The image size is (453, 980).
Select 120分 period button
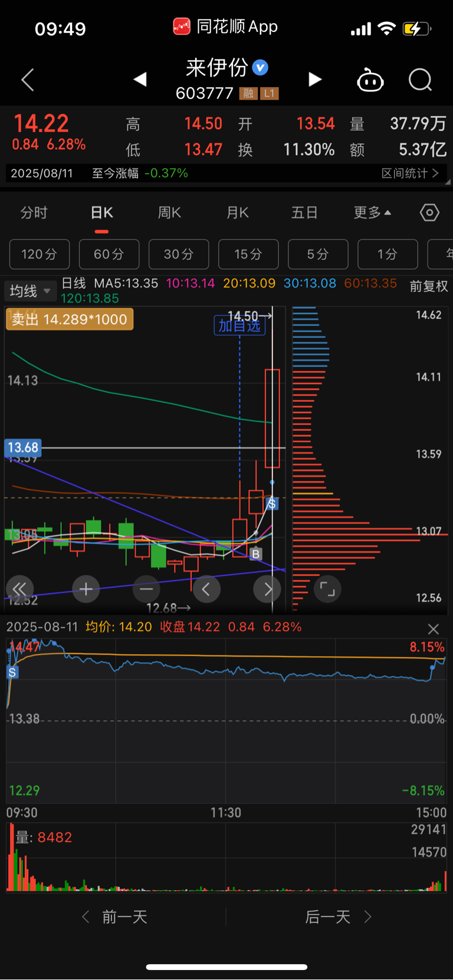(x=40, y=254)
